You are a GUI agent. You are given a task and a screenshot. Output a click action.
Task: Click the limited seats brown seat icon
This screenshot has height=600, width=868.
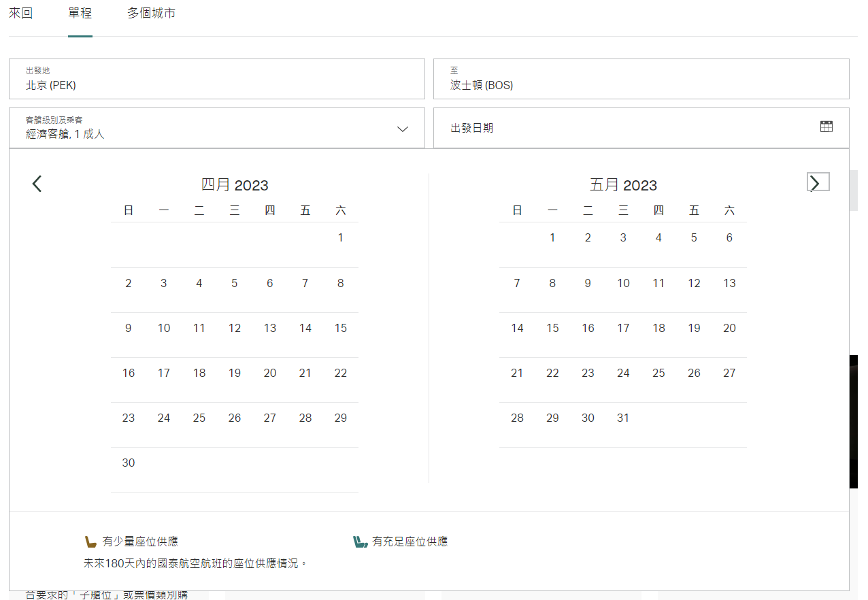pos(90,542)
